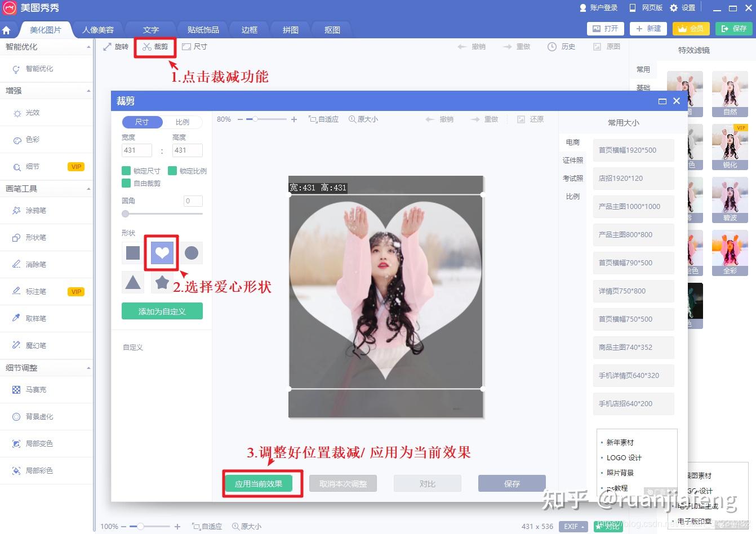Click 自适应 fit view in crop dialog
The image size is (756, 534).
(323, 119)
